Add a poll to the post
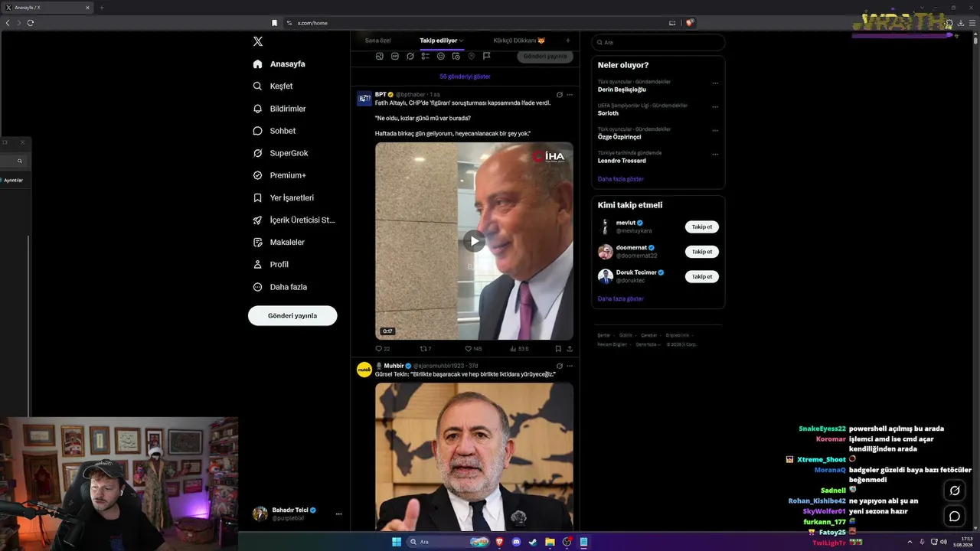The height and width of the screenshot is (551, 980). click(426, 56)
